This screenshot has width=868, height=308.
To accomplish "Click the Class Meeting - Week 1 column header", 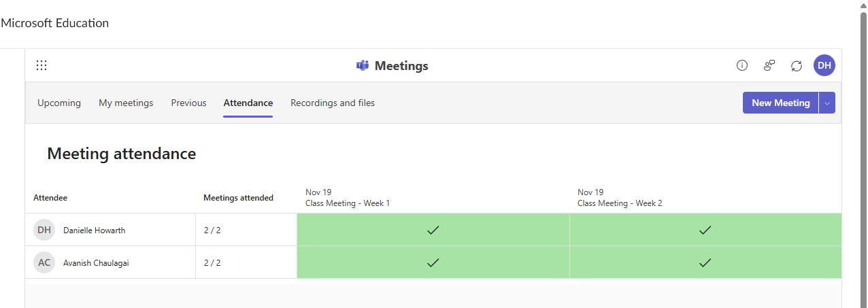I will point(348,198).
